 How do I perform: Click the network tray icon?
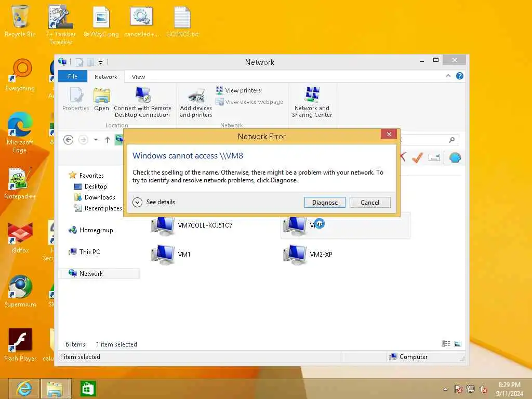point(471,389)
